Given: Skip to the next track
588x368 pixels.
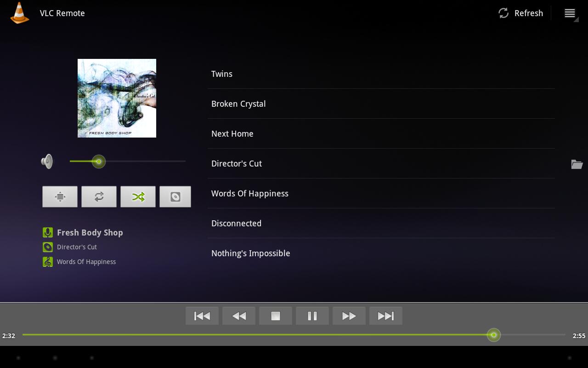Looking at the screenshot, I should pos(385,316).
